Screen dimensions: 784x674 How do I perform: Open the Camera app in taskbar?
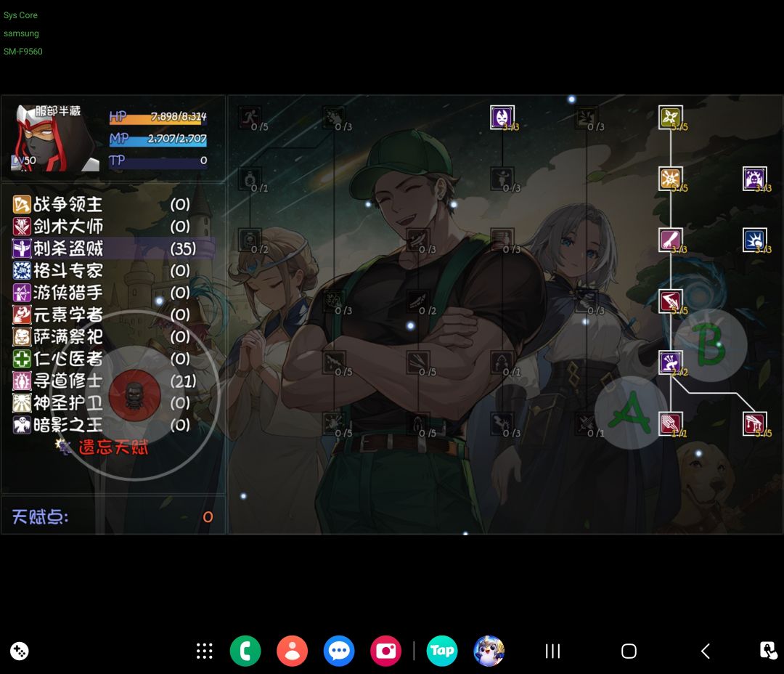tap(385, 651)
